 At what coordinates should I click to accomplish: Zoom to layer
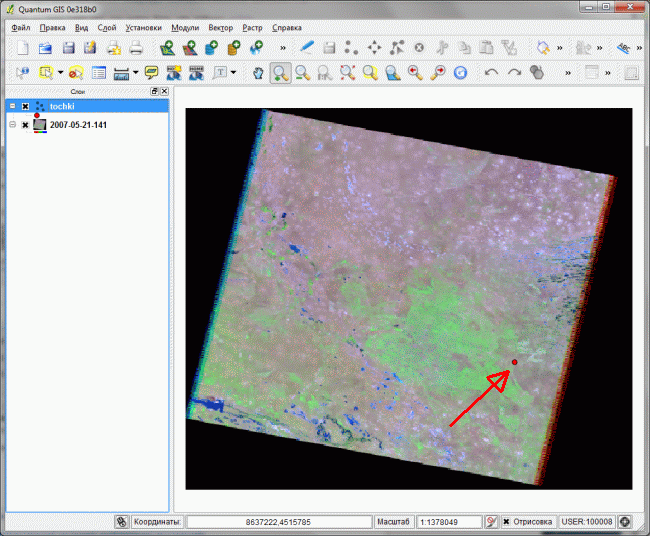[393, 73]
